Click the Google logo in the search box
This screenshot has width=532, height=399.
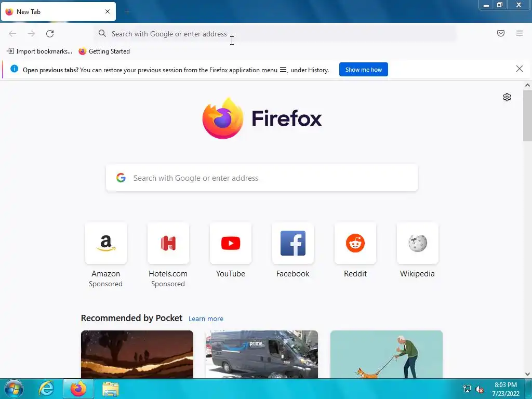point(121,178)
